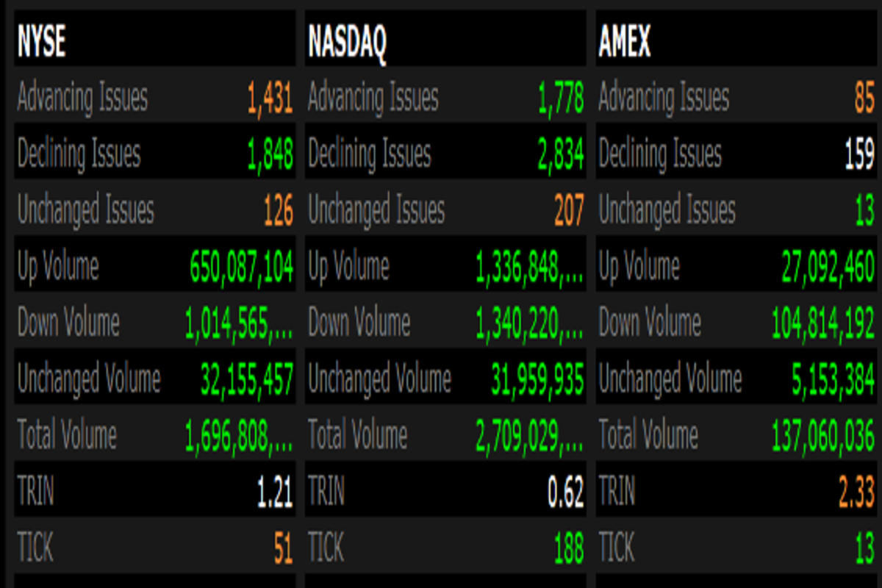This screenshot has width=882, height=588.
Task: Select the NYSE TICK value 51
Action: (283, 549)
